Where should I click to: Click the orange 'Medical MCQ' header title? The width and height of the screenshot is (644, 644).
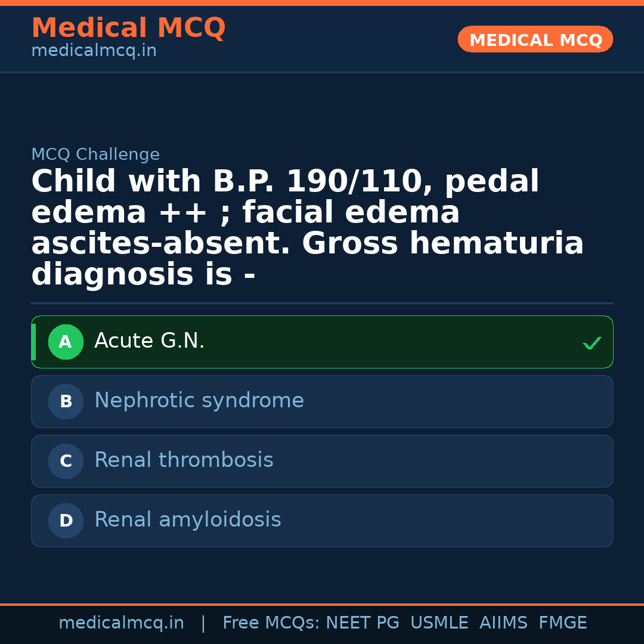(x=128, y=28)
